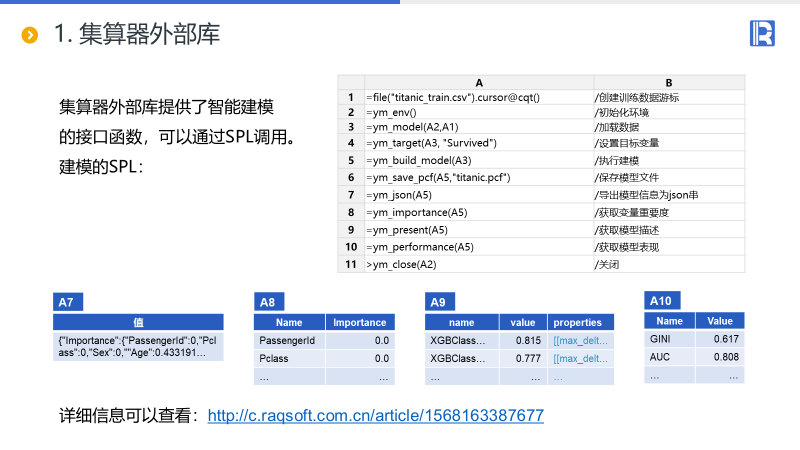Select row header 11 in the grid
800x450 pixels.
[351, 264]
